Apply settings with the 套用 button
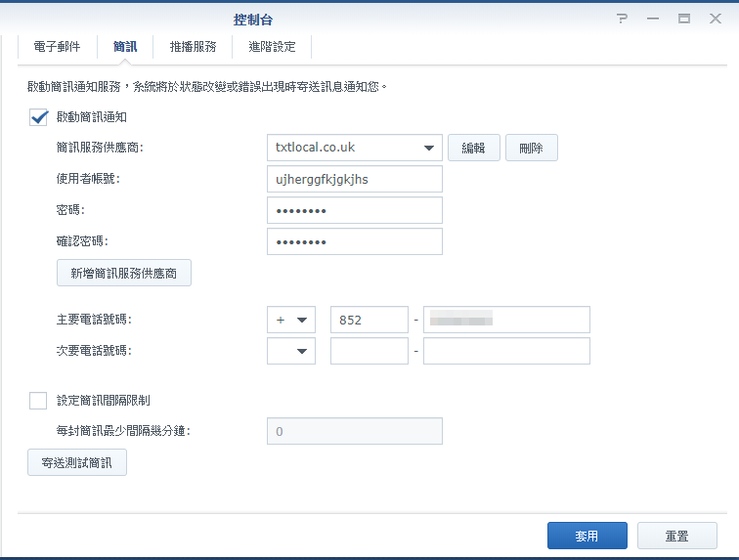Viewport: 739px width, 560px height. pyautogui.click(x=587, y=536)
